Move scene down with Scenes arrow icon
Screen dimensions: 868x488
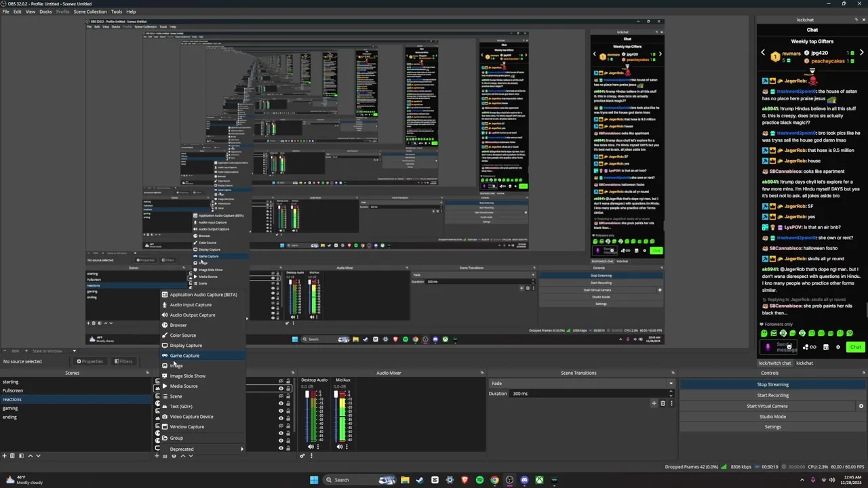click(x=38, y=456)
